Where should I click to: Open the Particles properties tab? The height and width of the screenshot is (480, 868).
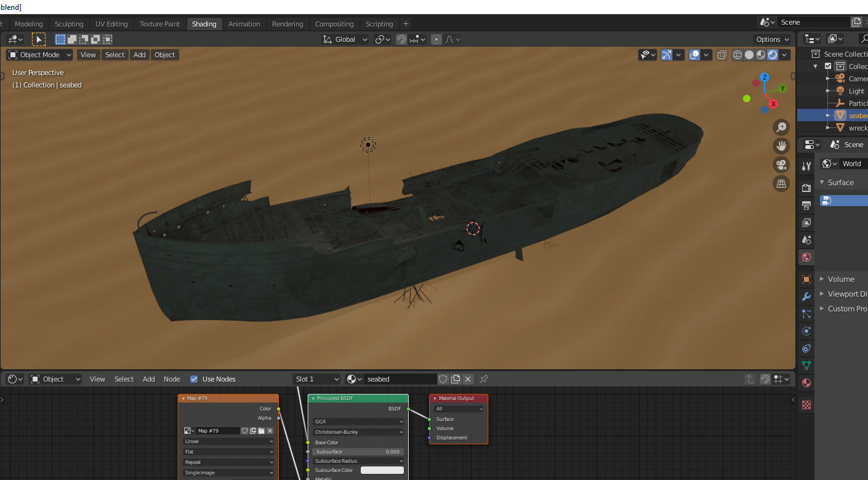point(806,314)
